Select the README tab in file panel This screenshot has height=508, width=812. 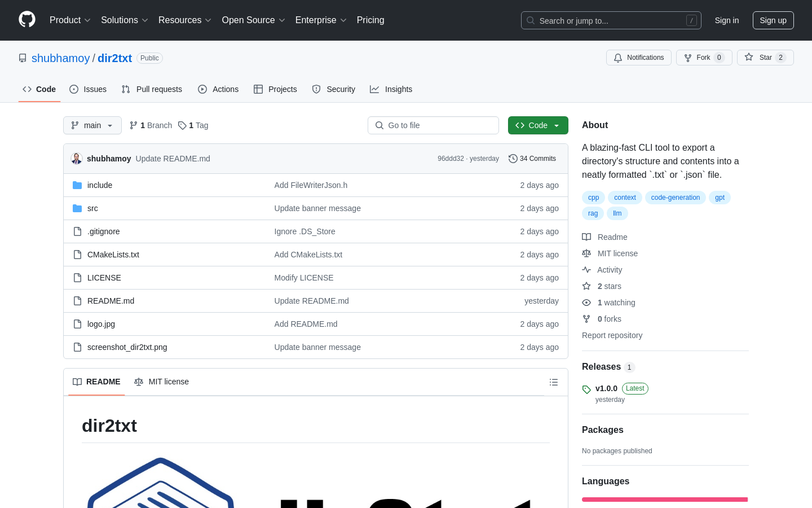click(x=96, y=382)
